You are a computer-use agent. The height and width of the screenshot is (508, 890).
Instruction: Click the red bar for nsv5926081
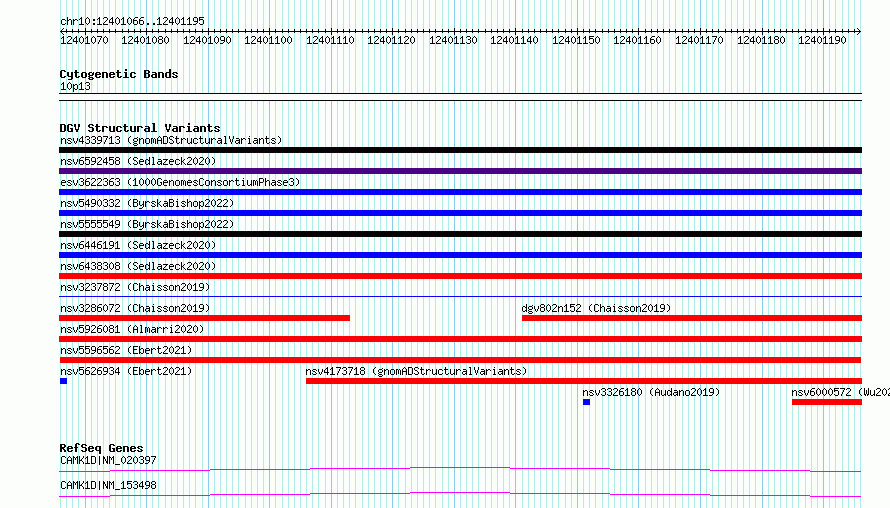click(x=460, y=339)
